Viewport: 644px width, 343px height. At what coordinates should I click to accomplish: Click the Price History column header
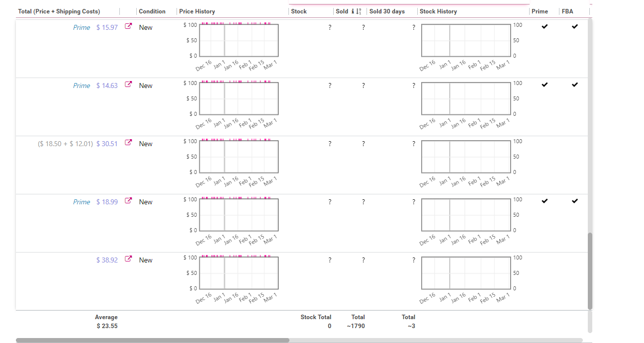click(197, 11)
